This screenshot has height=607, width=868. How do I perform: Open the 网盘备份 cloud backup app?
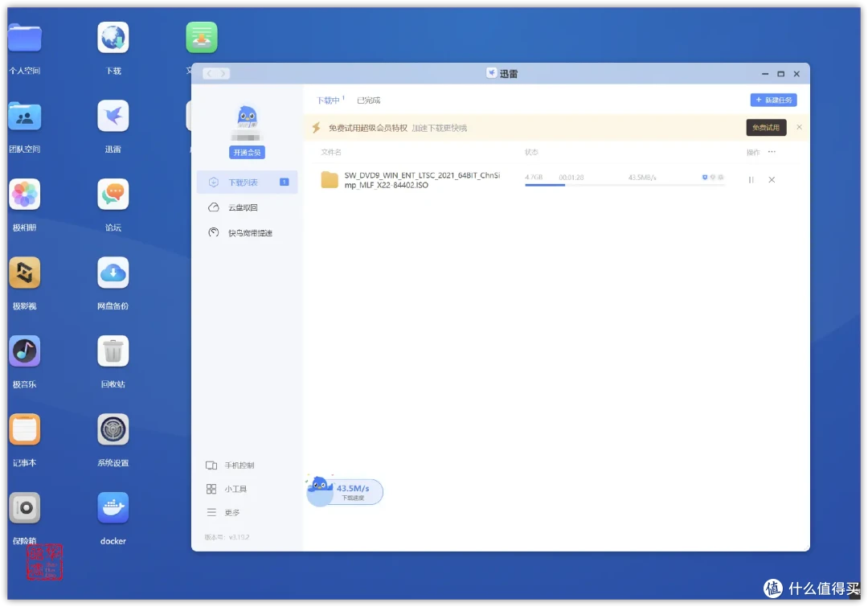pos(113,273)
